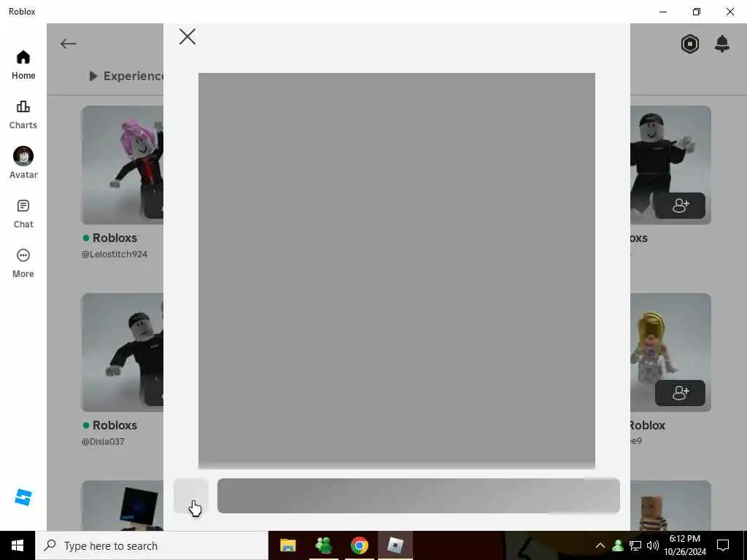Open Charts from the sidebar
This screenshot has height=560, width=747.
23,114
